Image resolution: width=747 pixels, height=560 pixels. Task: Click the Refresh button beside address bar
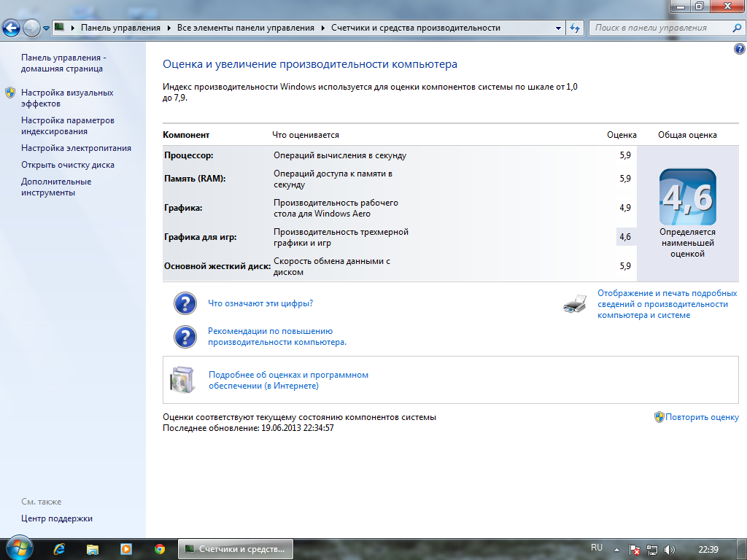(575, 28)
